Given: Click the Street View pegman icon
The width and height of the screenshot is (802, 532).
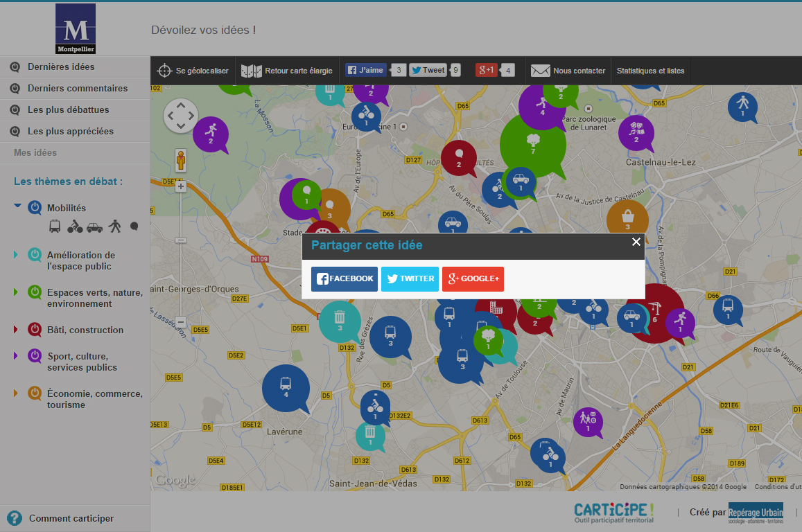Looking at the screenshot, I should (x=181, y=160).
